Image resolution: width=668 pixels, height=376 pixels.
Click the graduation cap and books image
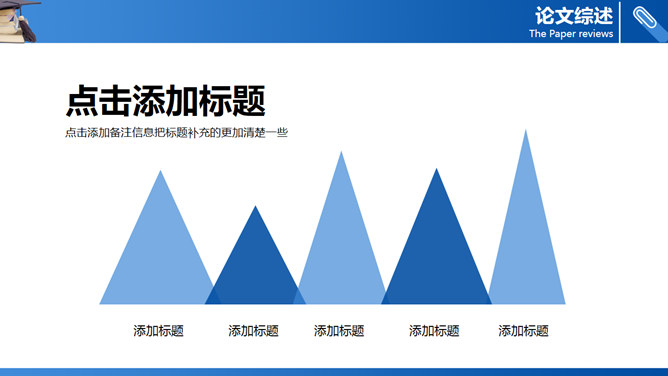[x=19, y=21]
